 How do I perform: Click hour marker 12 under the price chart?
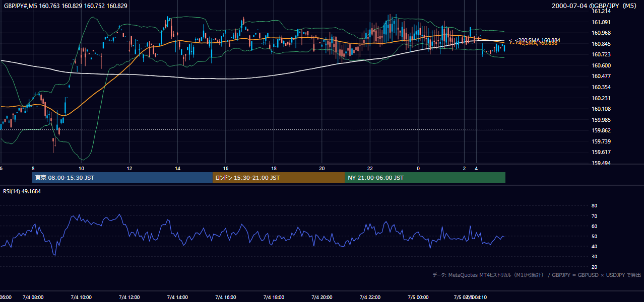130,168
